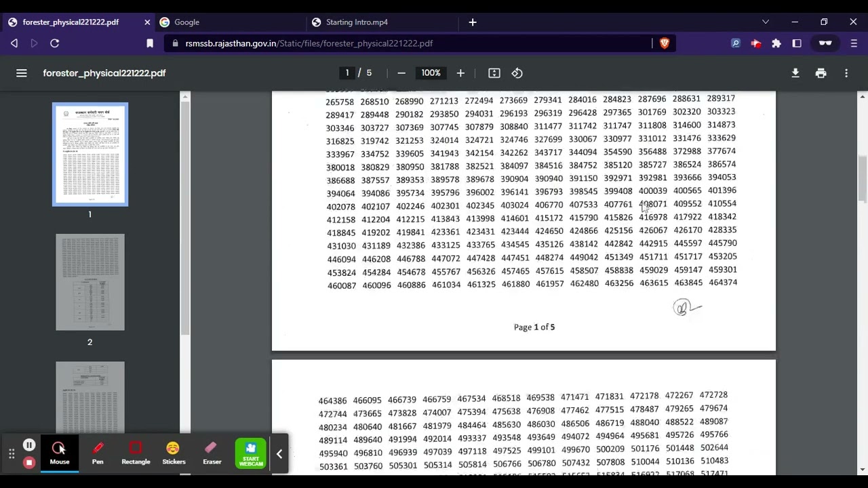The height and width of the screenshot is (488, 868).
Task: Select page 1 thumbnail
Action: [x=90, y=155]
